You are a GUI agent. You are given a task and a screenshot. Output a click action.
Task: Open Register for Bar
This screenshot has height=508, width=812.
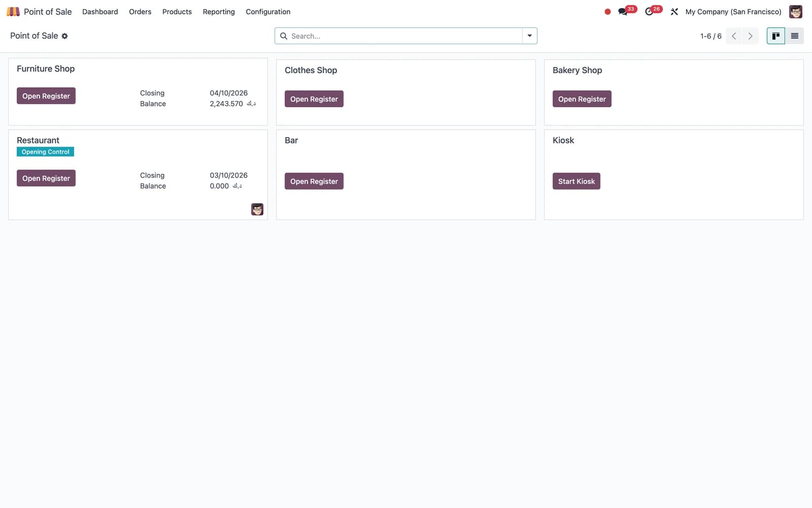point(314,181)
